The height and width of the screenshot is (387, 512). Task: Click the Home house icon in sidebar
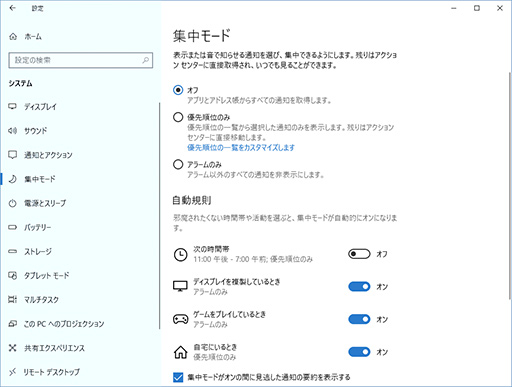point(13,37)
